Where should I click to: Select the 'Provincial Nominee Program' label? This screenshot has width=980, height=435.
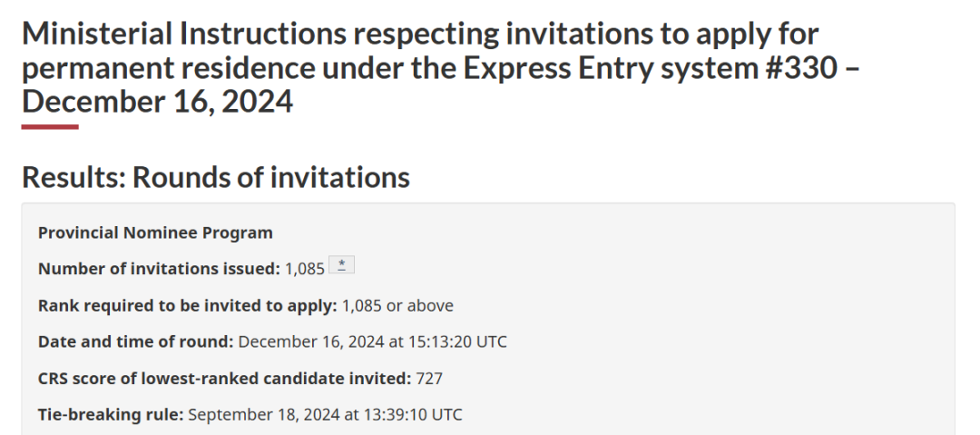156,232
